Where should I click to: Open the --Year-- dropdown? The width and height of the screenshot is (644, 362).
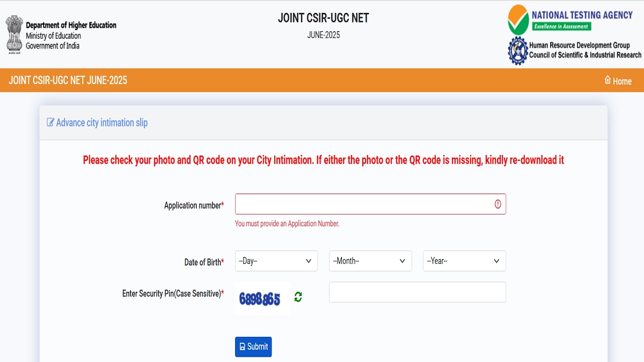464,261
